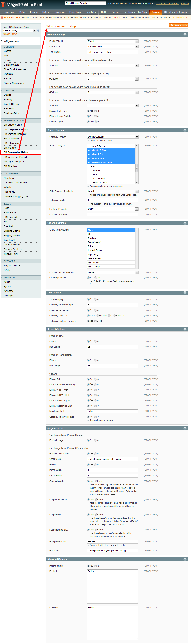191x644 pixels.
Task: Open the Customers menu
Action: click(59, 12)
